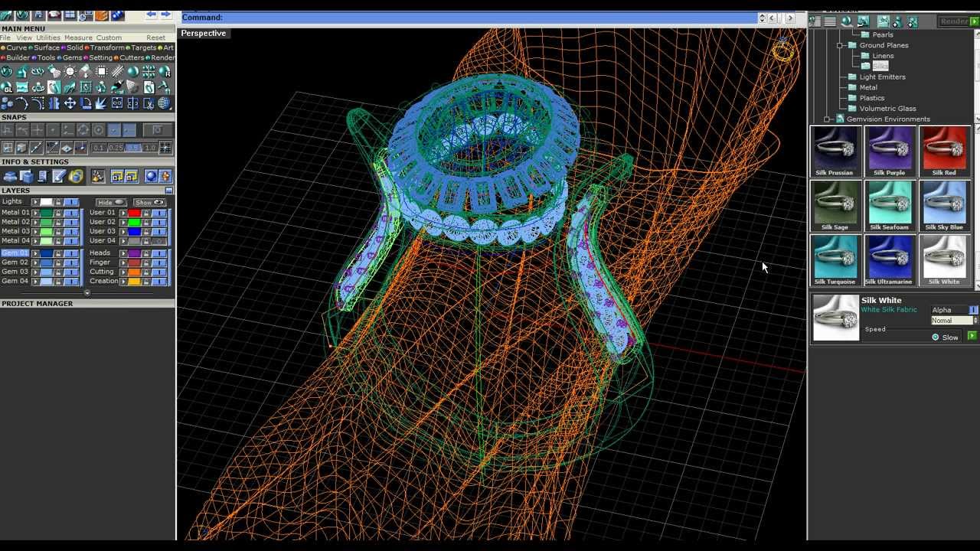Pick the dark blue Gem 01 color swatch

[x=46, y=253]
